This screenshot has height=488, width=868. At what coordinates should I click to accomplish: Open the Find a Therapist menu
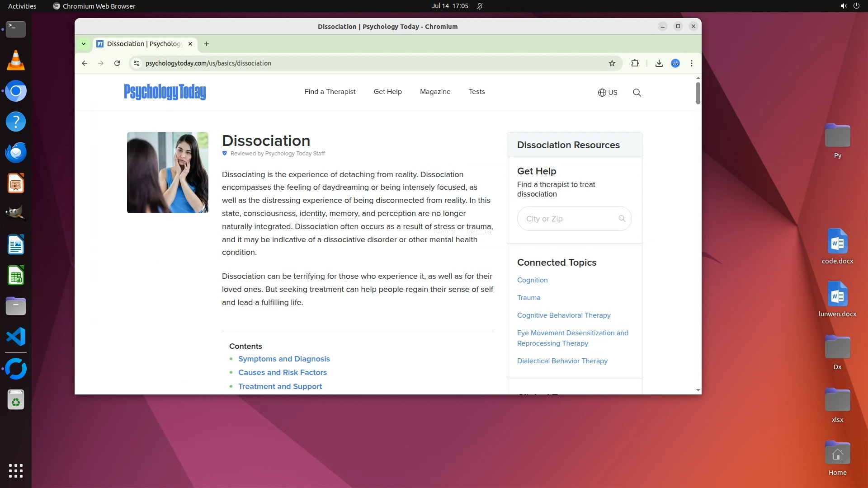click(330, 92)
